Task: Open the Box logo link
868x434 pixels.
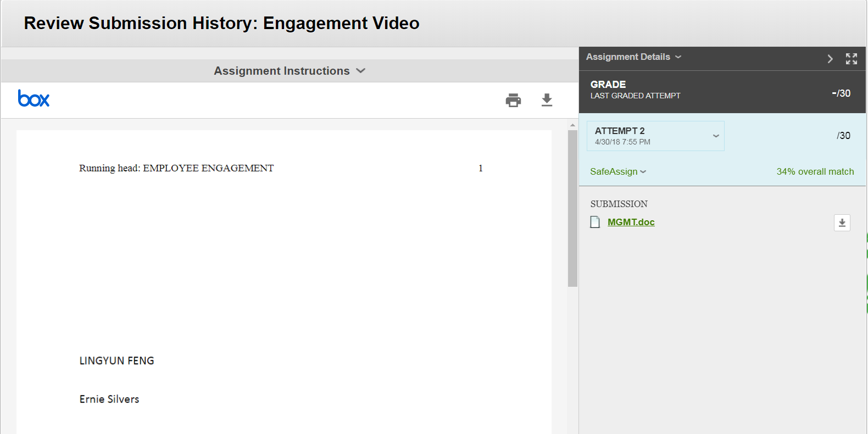Action: [x=34, y=98]
